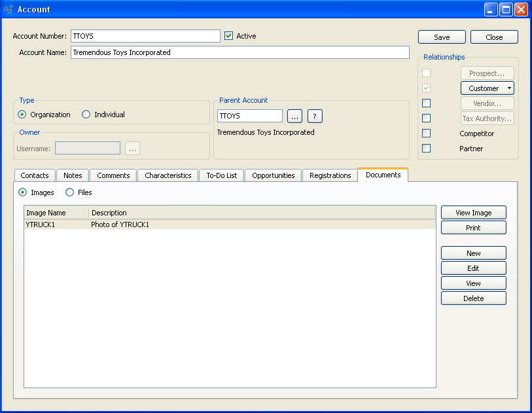Delete the selected image document

click(x=473, y=298)
